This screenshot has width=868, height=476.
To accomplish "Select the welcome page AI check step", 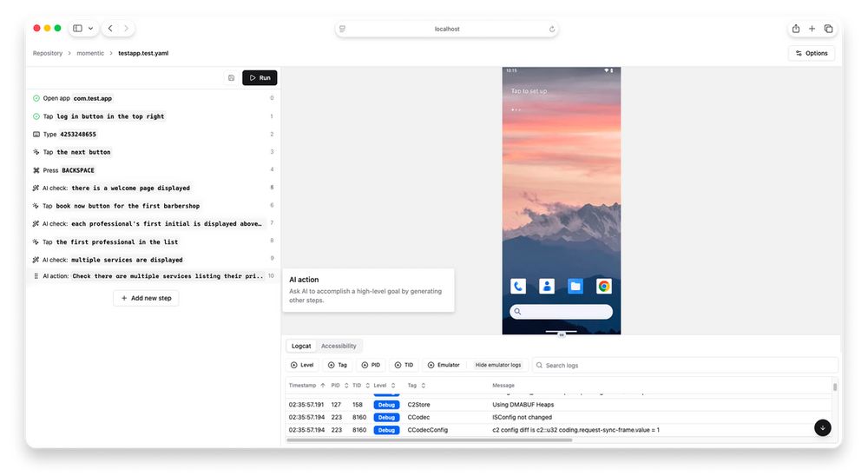I will click(x=154, y=188).
